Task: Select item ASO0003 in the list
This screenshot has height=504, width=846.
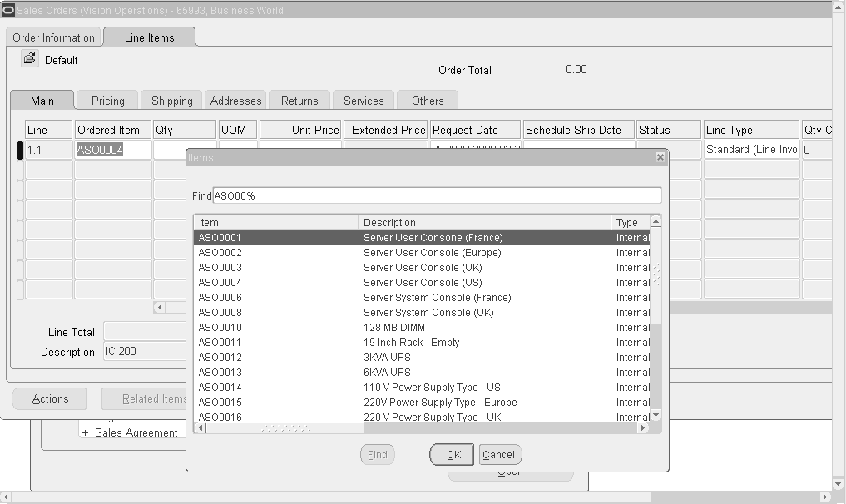Action: [422, 268]
